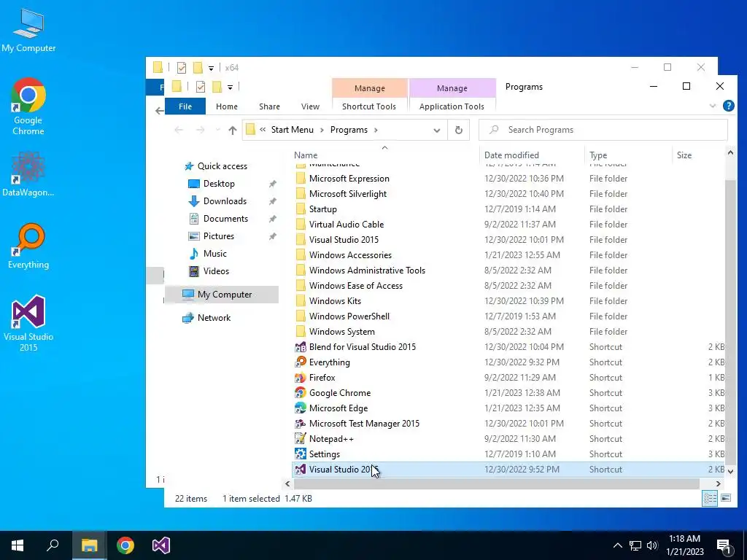Select the Microsoft Edge shortcut
This screenshot has width=747, height=560.
338,408
